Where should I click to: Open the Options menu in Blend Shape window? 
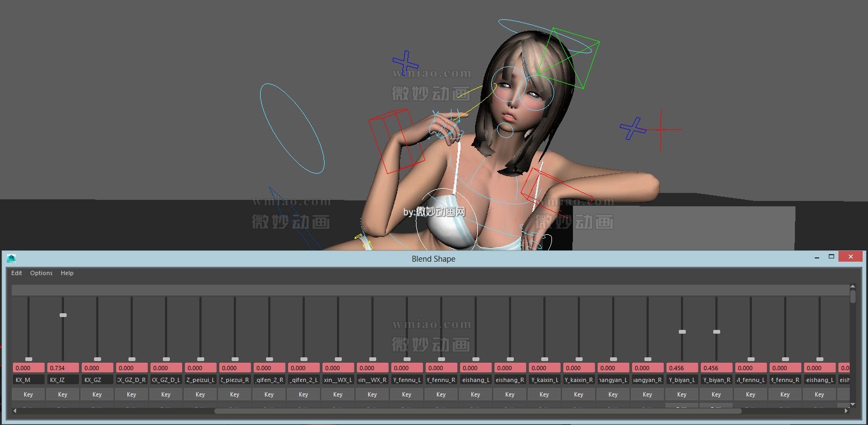41,273
